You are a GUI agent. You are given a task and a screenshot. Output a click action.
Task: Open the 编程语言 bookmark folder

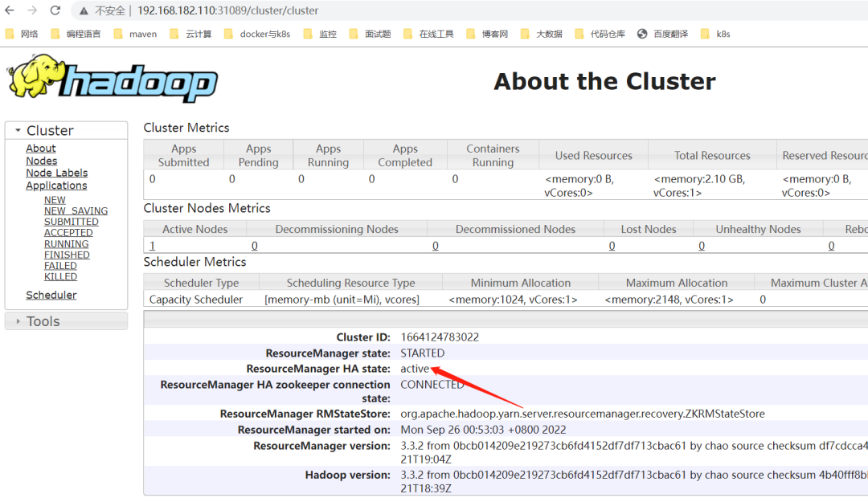click(76, 34)
